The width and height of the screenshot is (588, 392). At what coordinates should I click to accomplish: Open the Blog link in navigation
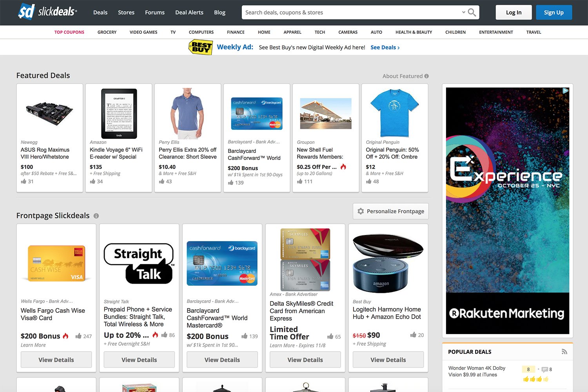pos(220,13)
